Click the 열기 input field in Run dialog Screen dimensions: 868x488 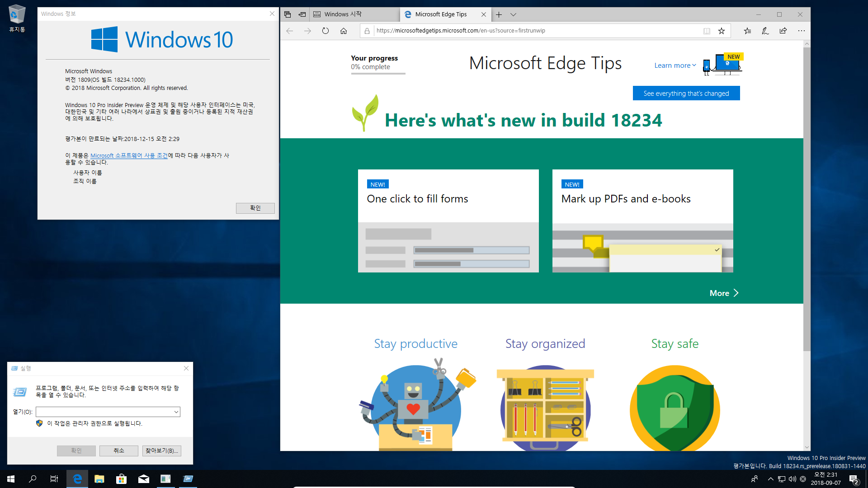[x=104, y=412]
